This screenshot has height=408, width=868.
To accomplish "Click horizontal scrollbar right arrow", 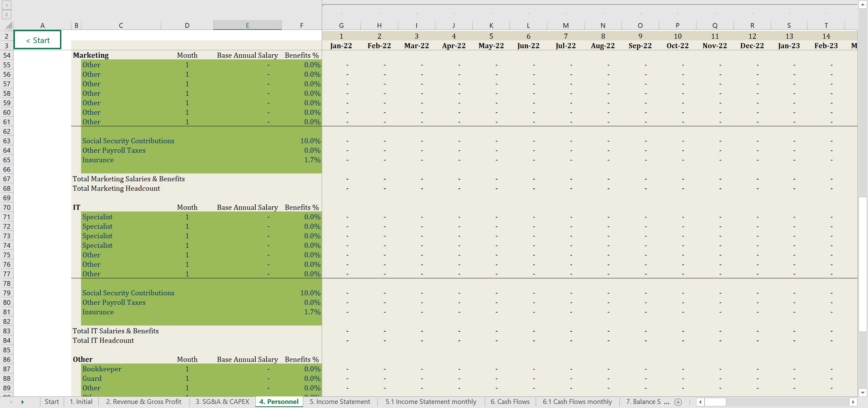I will coord(853,402).
